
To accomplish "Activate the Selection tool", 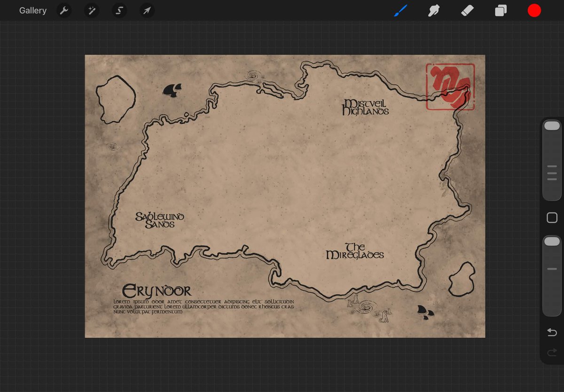I will coord(119,10).
